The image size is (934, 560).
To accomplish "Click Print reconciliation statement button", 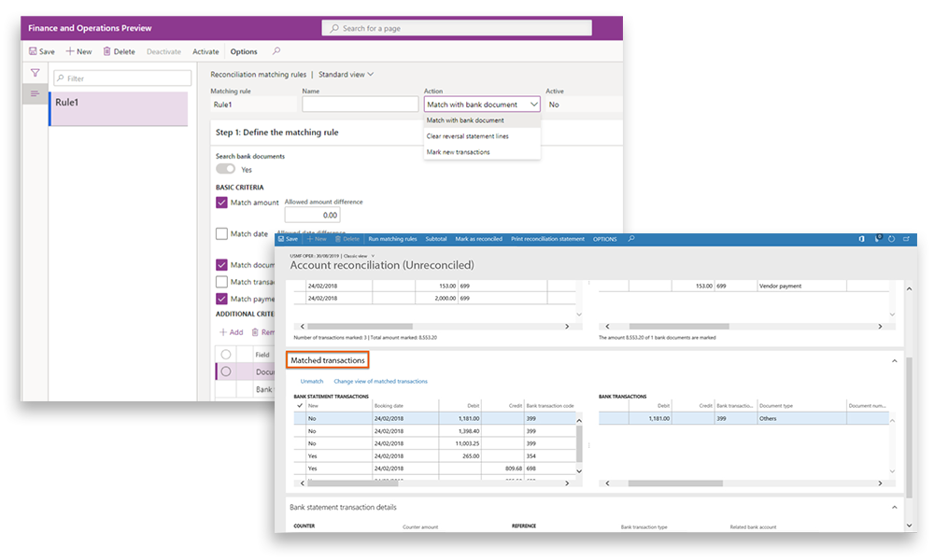I will coord(547,239).
